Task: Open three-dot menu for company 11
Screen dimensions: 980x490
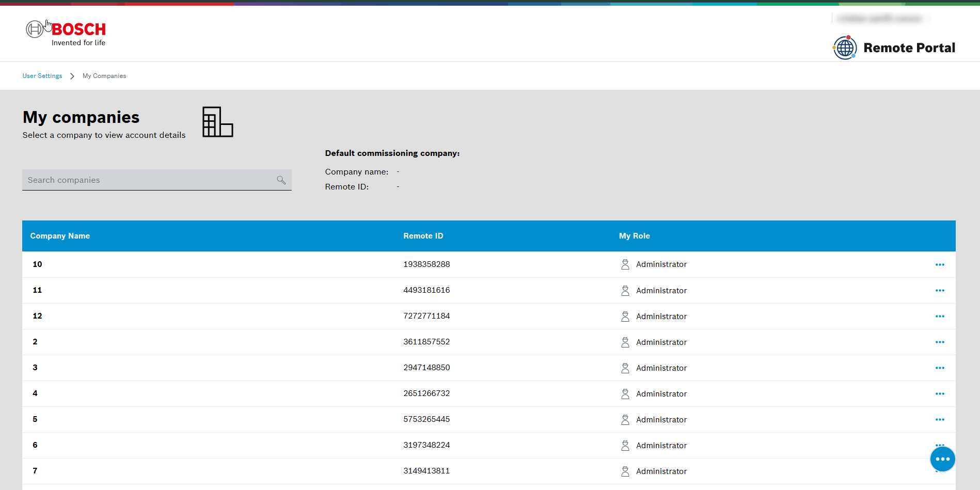Action: 940,290
